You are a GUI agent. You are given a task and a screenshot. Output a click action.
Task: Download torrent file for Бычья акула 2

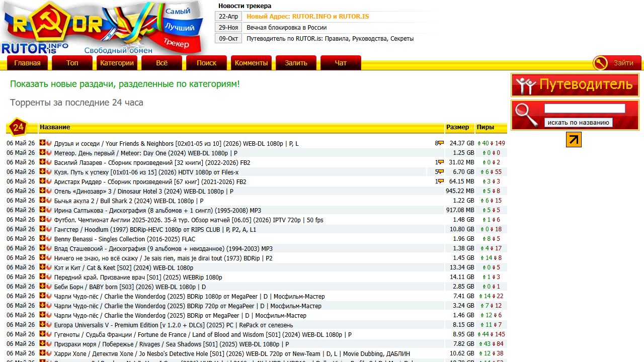42,200
